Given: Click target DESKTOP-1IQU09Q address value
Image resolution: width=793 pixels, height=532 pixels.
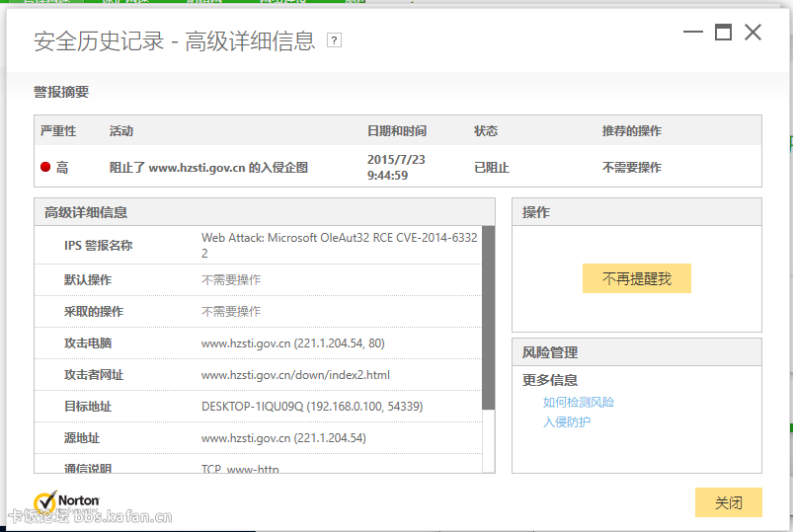Looking at the screenshot, I should pyautogui.click(x=312, y=406).
